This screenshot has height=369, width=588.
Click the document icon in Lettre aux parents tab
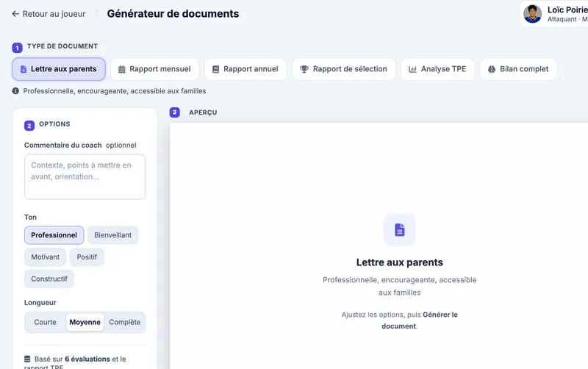tap(24, 69)
